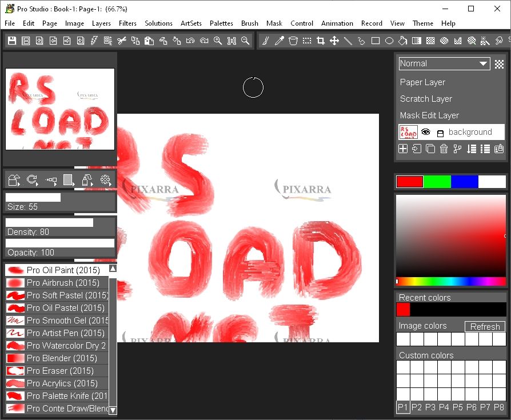The image size is (511, 420).
Task: Select the Mask Edit Layer row
Action: [x=452, y=115]
